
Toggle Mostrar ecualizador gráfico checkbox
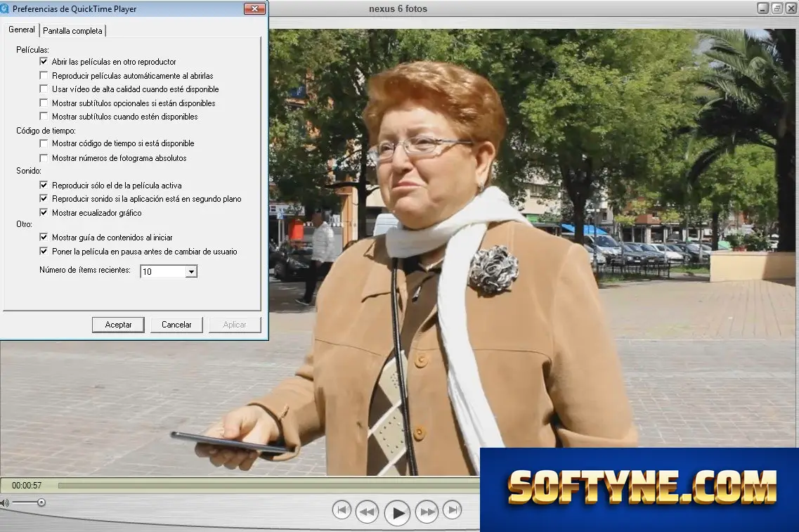pyautogui.click(x=44, y=212)
